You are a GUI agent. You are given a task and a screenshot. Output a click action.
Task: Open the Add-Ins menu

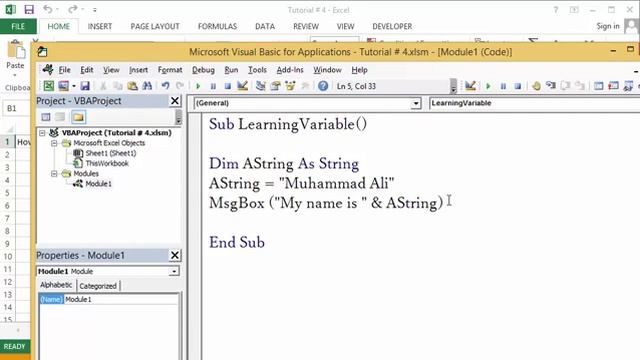click(x=290, y=70)
